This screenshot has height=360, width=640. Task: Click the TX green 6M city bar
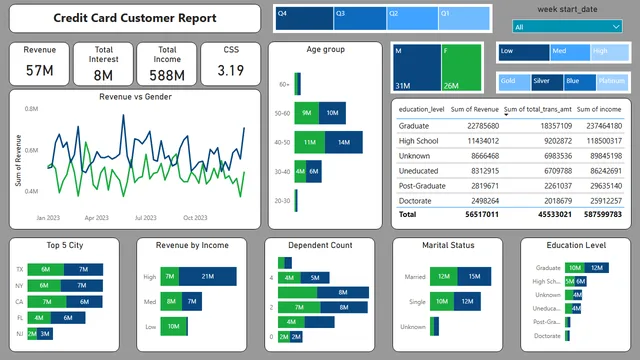[46, 269]
